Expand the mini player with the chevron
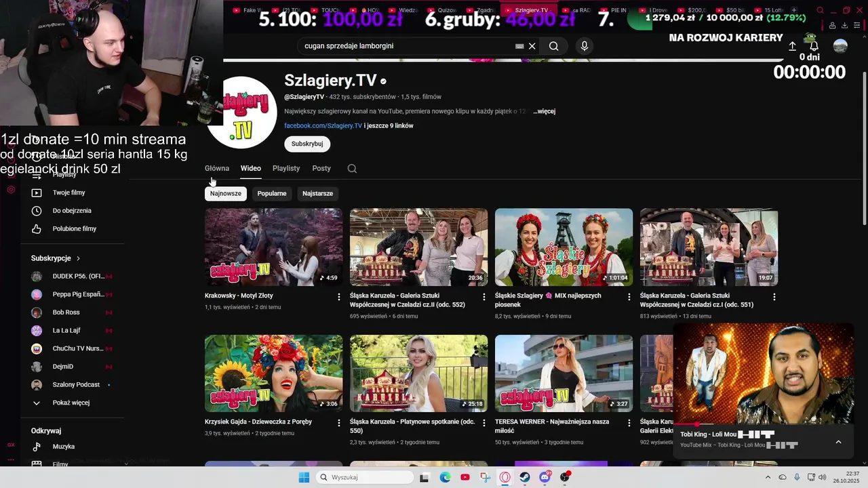 [x=838, y=442]
